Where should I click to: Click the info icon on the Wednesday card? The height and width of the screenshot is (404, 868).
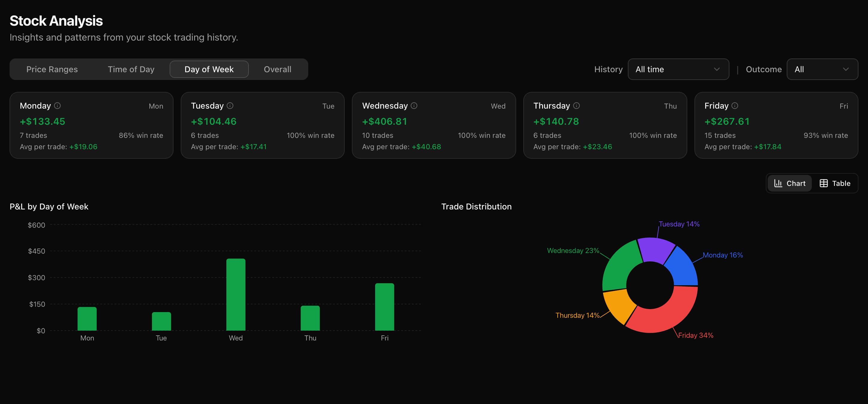414,105
